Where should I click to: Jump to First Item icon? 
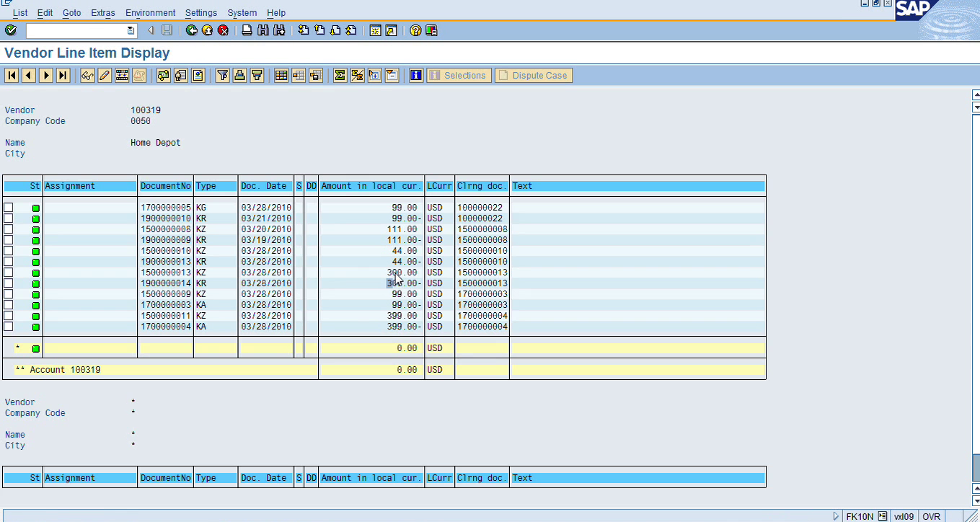tap(12, 75)
